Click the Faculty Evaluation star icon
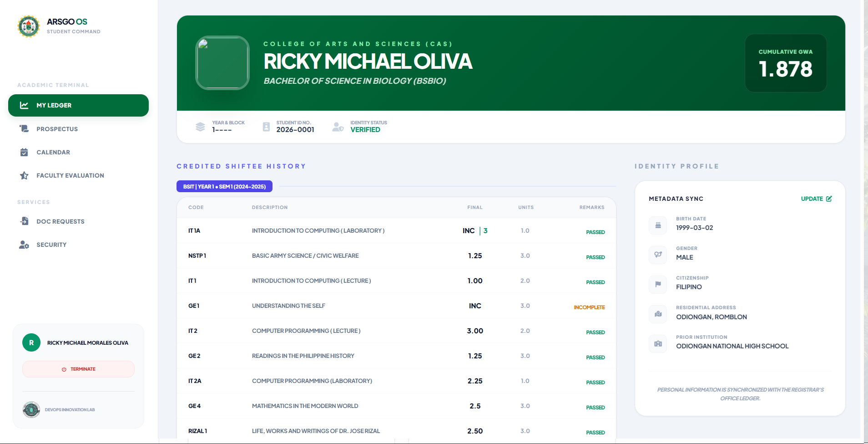The height and width of the screenshot is (444, 868). [x=24, y=175]
